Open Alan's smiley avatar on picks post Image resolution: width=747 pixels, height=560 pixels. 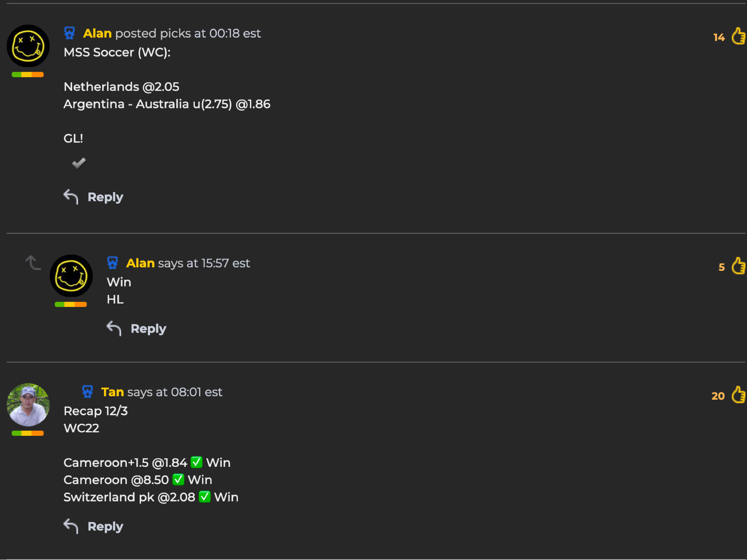[28, 46]
